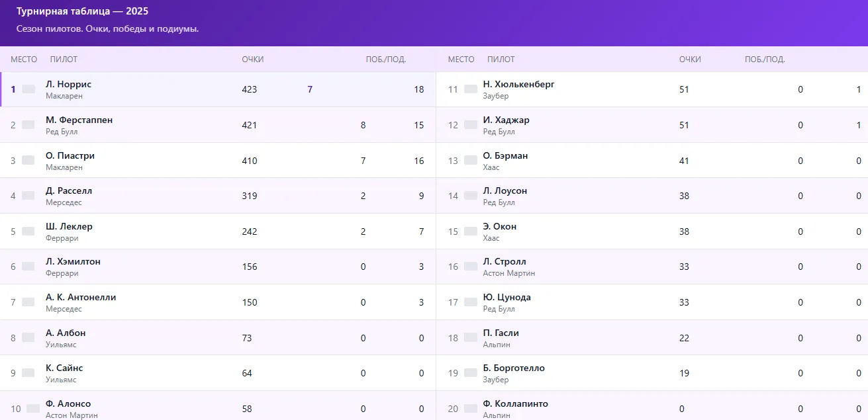Click the 423 points value for Норрис
The height and width of the screenshot is (420, 868).
(x=250, y=89)
